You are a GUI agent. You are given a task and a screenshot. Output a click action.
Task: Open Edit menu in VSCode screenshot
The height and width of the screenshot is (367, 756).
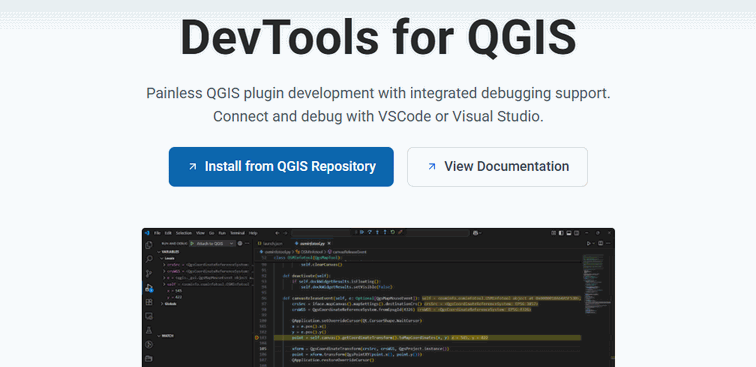(168, 233)
